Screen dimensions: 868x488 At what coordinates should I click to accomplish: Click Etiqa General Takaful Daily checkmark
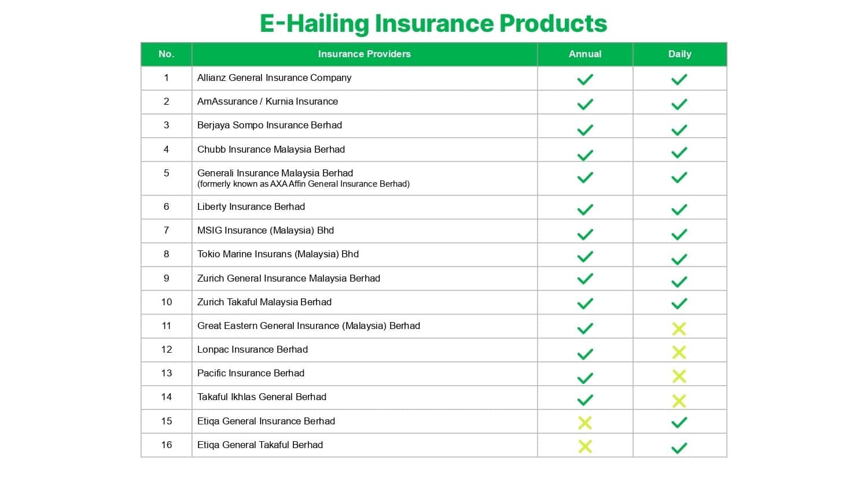tap(679, 448)
